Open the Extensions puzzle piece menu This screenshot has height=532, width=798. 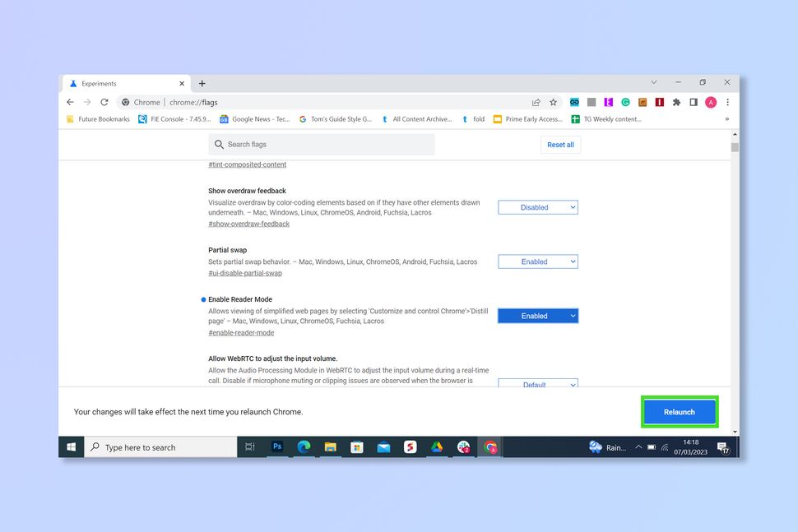(x=675, y=102)
